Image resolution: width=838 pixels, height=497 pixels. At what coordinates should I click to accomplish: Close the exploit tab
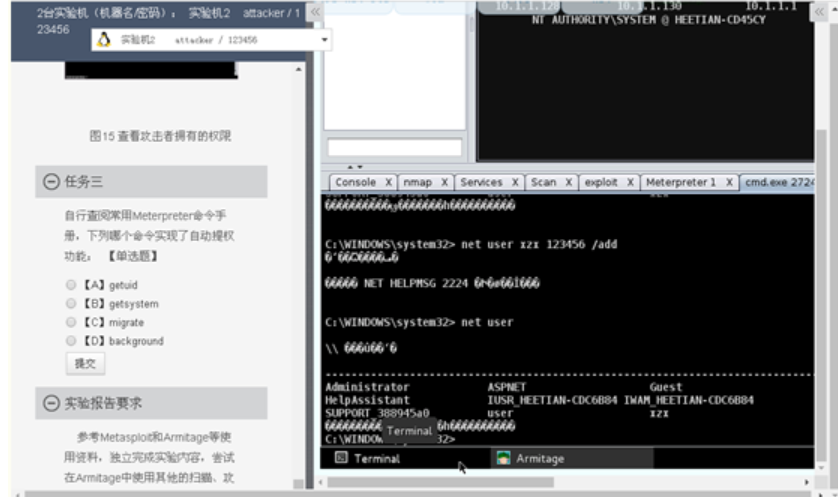[x=630, y=182]
